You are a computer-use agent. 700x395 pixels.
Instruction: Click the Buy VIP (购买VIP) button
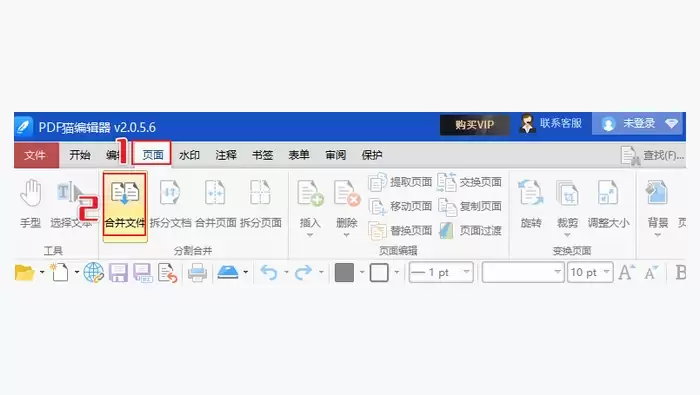(x=475, y=125)
